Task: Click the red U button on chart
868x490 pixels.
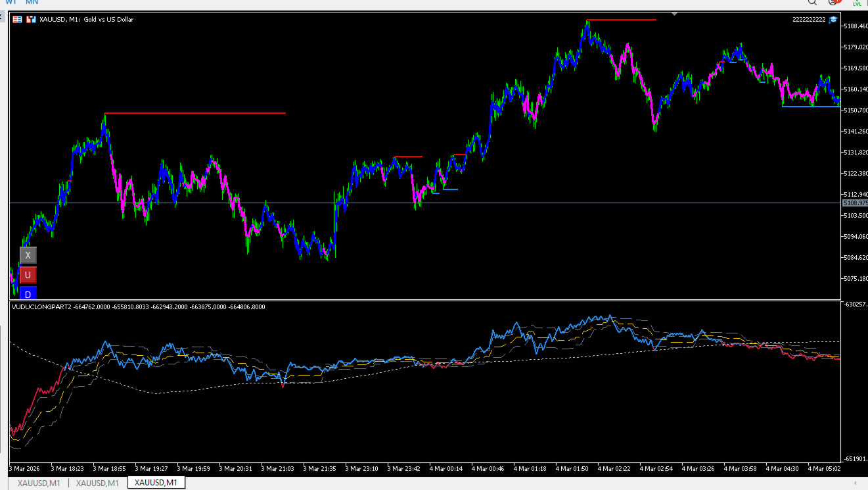Action: click(x=28, y=275)
